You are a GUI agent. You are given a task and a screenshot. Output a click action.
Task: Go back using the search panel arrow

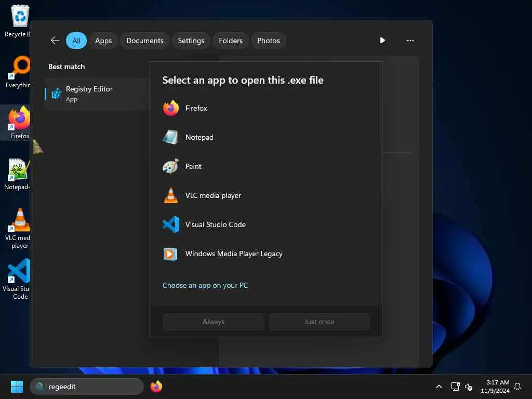coord(55,41)
